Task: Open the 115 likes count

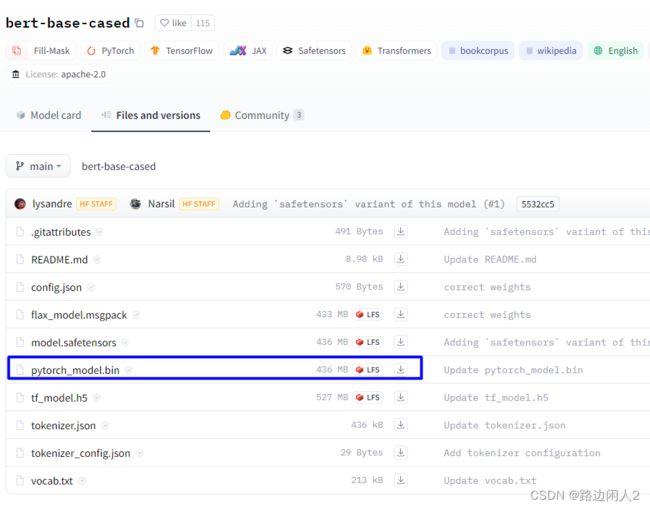Action: point(203,23)
